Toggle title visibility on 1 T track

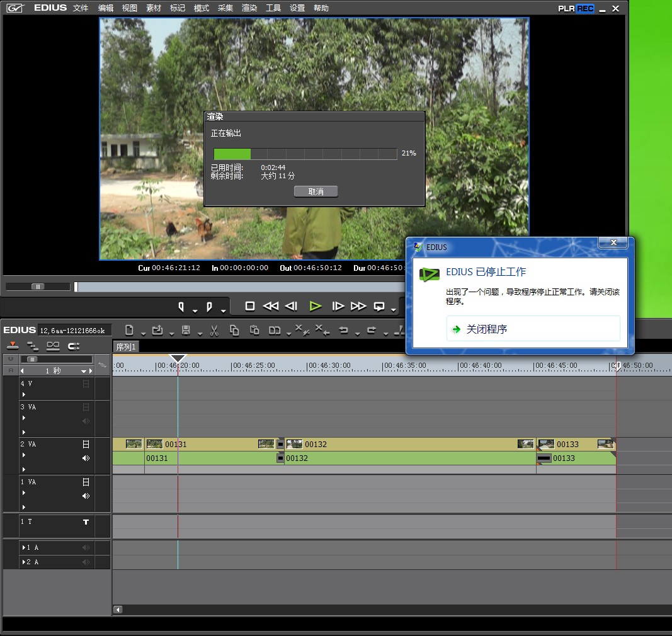tap(86, 522)
